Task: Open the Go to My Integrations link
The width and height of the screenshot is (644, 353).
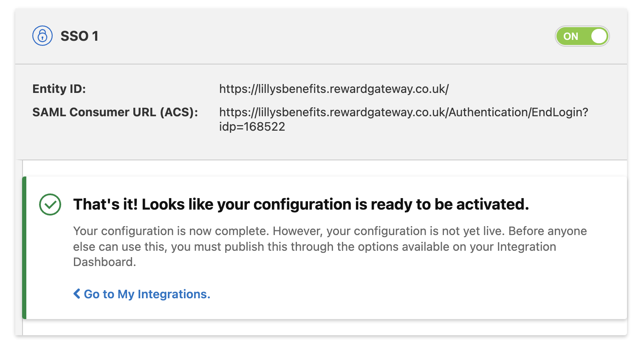Action: [147, 294]
